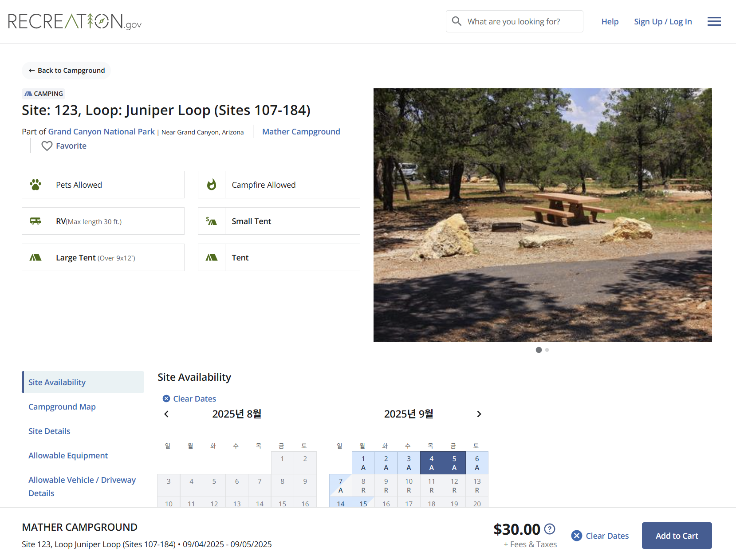Click the 2025년 9월 month heading

pyautogui.click(x=409, y=414)
